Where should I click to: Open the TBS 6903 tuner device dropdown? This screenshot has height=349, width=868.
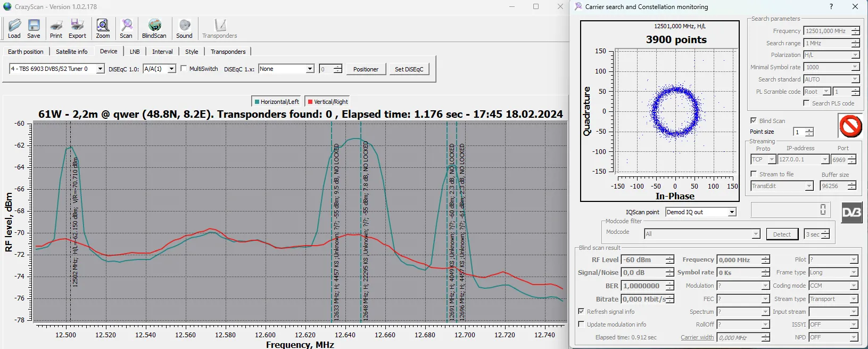(100, 69)
